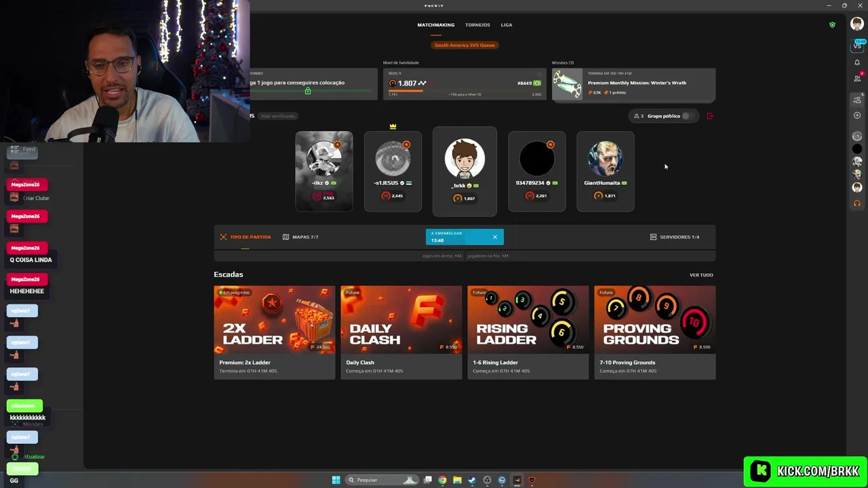Open the Premium: 2x Ladder card

click(274, 332)
